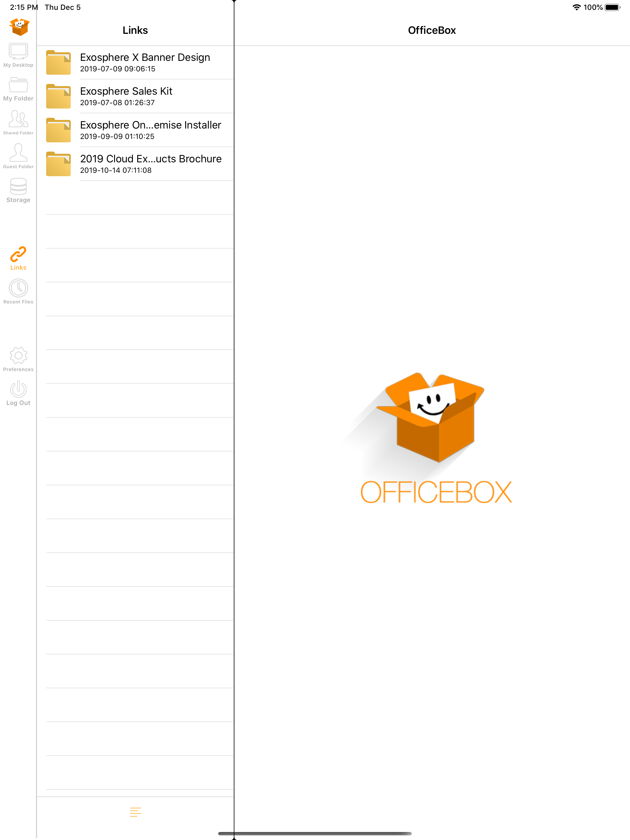
Task: Click folder icon for Exosphere X Banner Design
Action: 58,62
